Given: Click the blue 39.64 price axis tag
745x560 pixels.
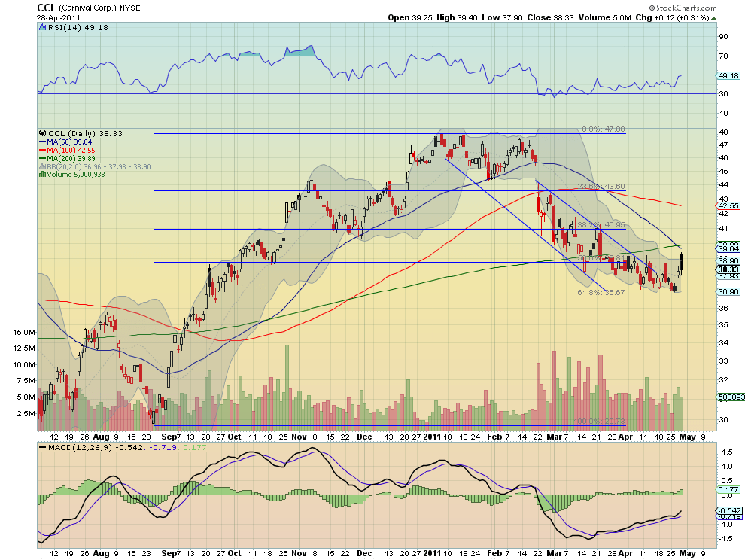Looking at the screenshot, I should (728, 248).
